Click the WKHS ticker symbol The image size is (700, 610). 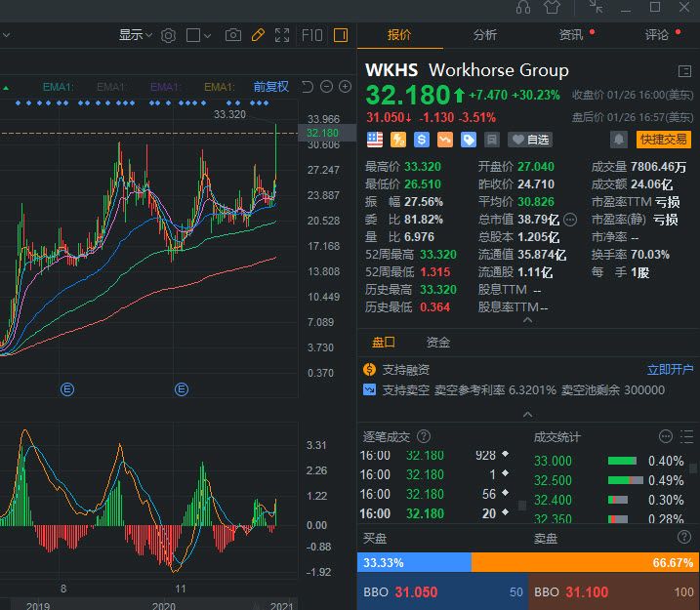coord(391,70)
